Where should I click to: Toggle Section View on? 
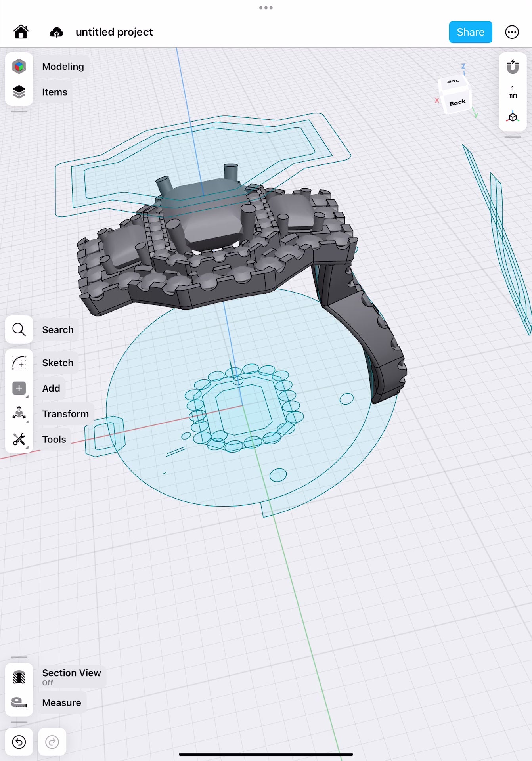pos(19,677)
